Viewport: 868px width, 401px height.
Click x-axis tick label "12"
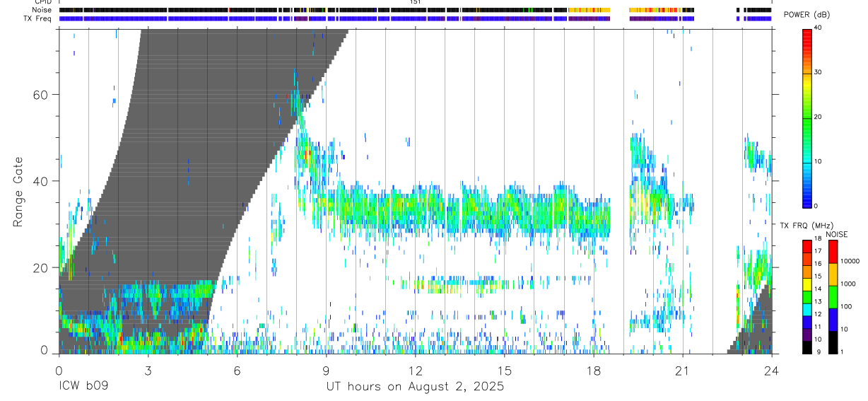tap(415, 370)
